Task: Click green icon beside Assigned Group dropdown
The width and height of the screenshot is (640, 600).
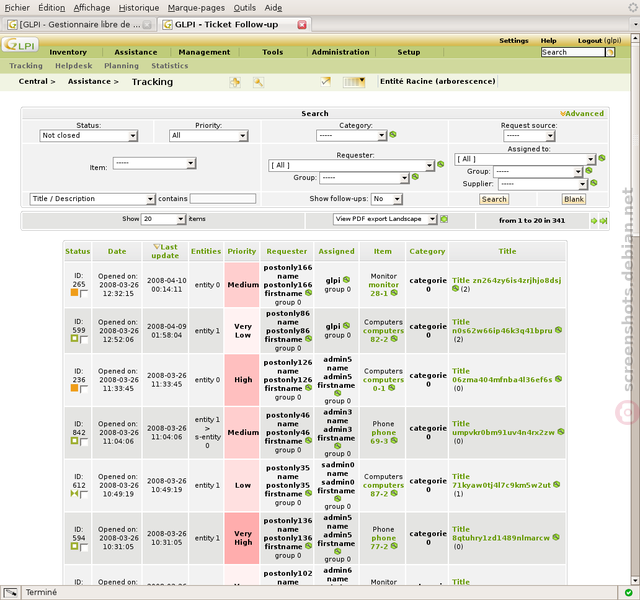Action: [x=589, y=171]
